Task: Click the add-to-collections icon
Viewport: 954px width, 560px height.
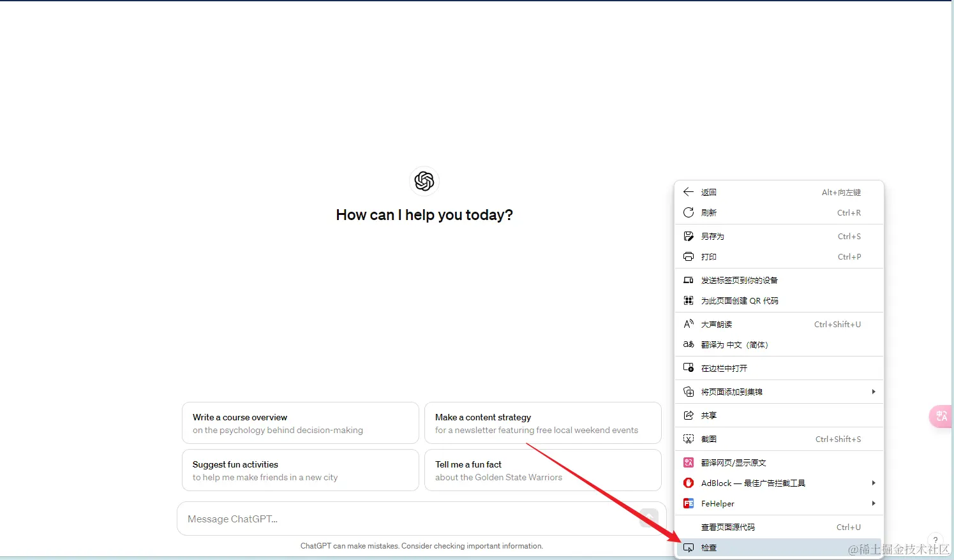Action: coord(689,392)
